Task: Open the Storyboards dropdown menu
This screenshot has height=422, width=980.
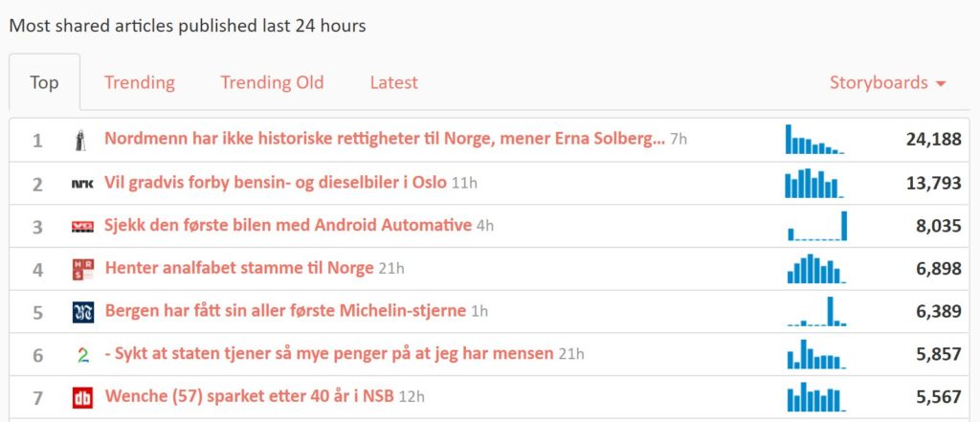Action: click(887, 82)
